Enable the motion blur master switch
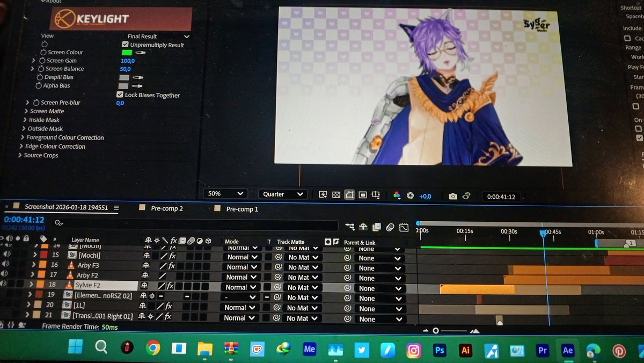Viewport: 644px width, 363px height. click(x=390, y=227)
